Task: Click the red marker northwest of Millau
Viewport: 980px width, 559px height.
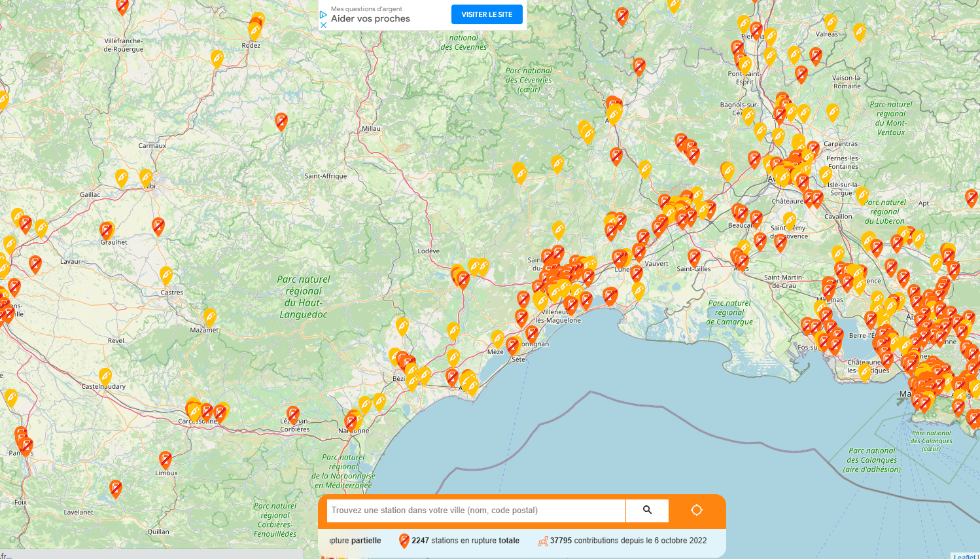Action: [x=281, y=120]
